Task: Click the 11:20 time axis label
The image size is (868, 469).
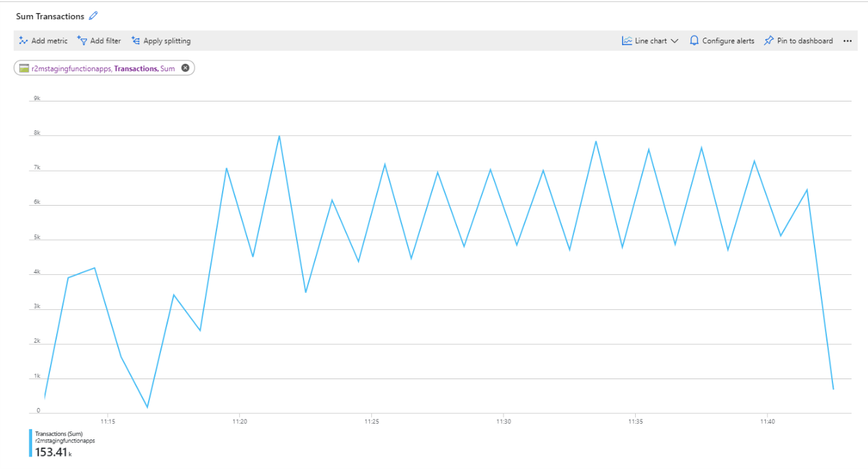Action: [x=239, y=421]
